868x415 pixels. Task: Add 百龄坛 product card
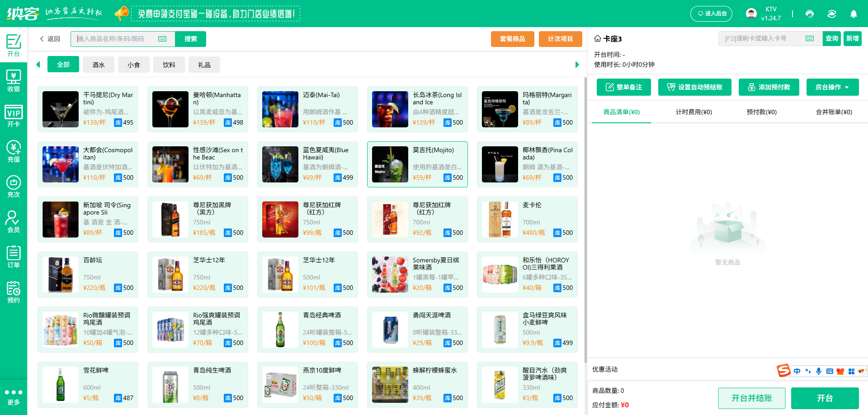pyautogui.click(x=88, y=275)
